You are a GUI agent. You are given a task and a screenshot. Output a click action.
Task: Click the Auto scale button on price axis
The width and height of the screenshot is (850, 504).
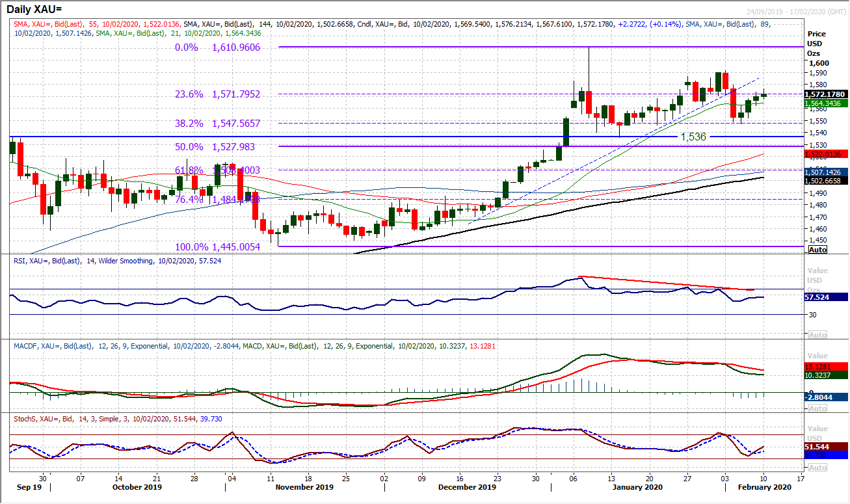(x=817, y=250)
